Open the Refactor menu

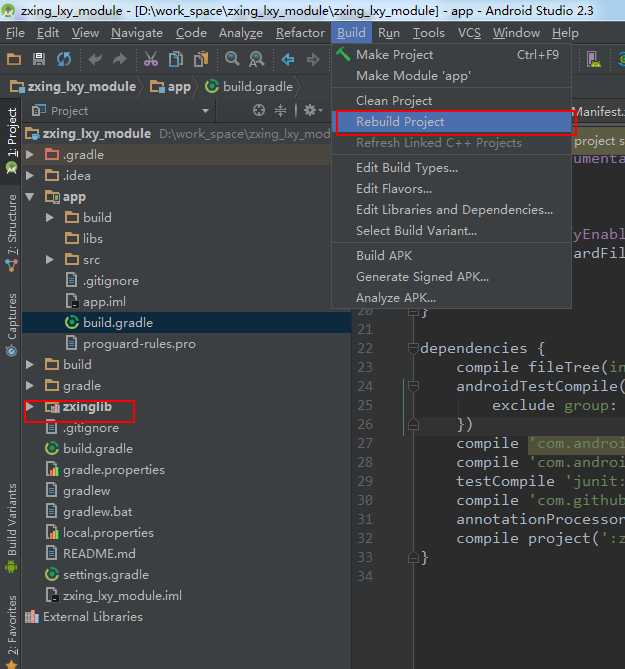pyautogui.click(x=300, y=33)
